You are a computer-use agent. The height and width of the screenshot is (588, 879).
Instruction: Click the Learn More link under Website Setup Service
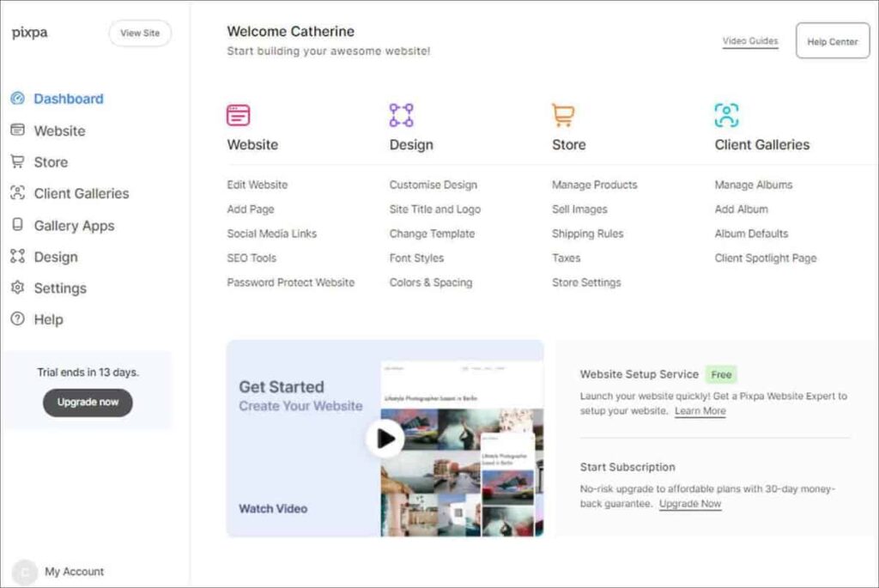coord(700,411)
